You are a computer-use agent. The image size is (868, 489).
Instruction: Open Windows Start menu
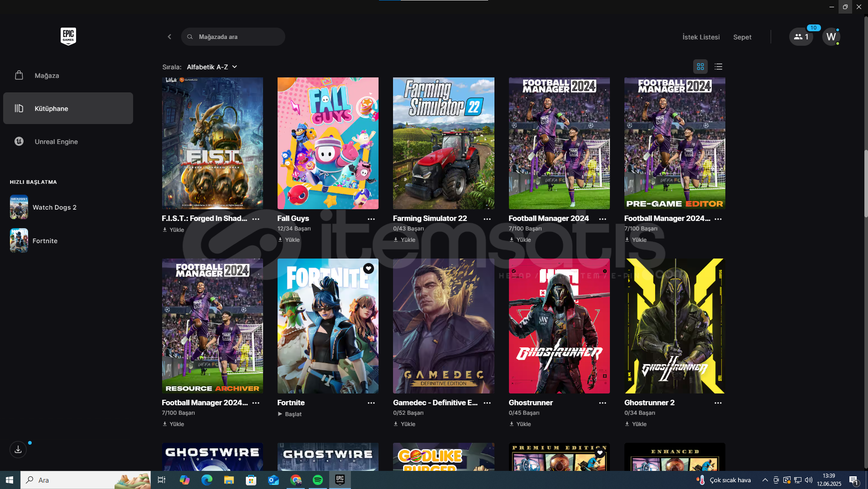(10, 480)
